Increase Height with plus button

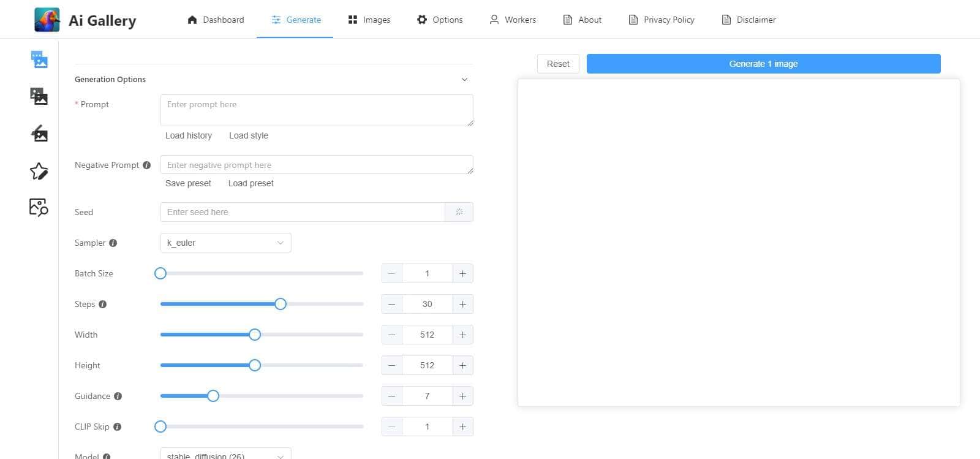coord(462,365)
